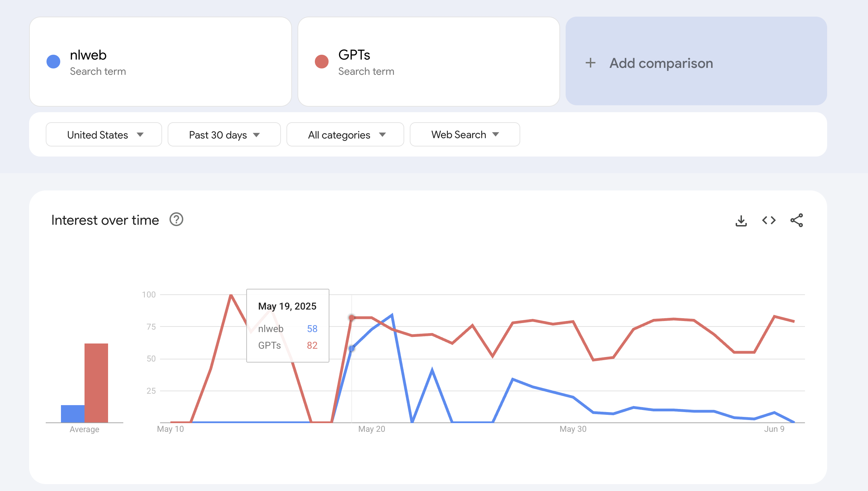Click the red GPTs color dot
This screenshot has width=868, height=491.
coord(321,62)
